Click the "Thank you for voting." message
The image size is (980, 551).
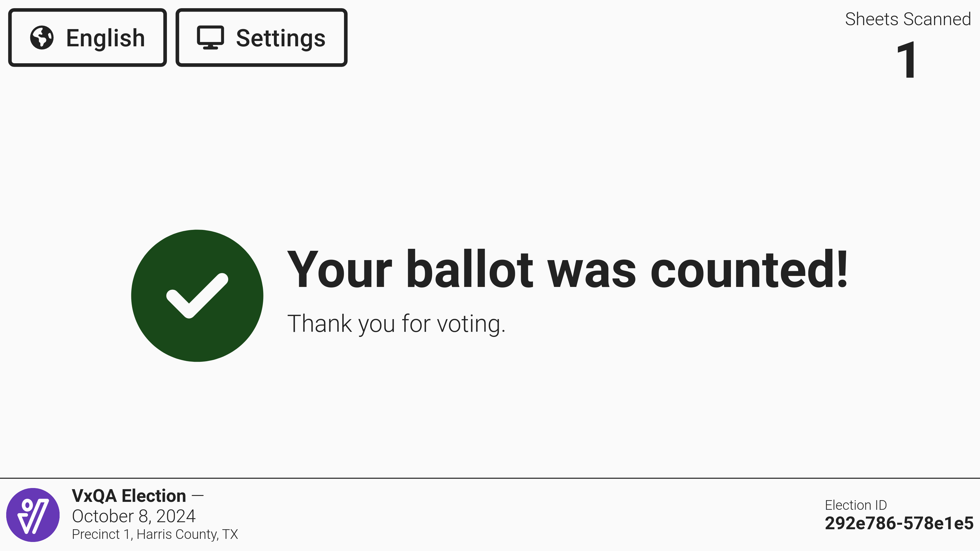pyautogui.click(x=396, y=324)
